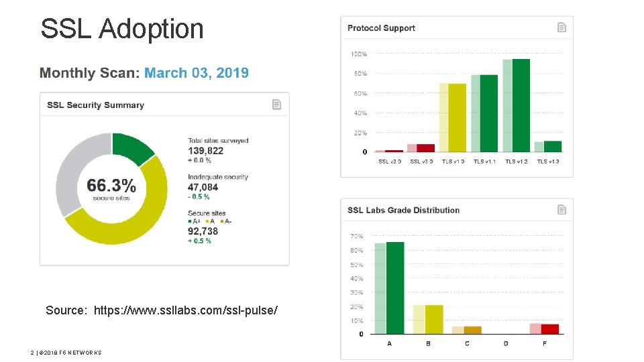Click the grade C orange bar
644x362 pixels.
pyautogui.click(x=472, y=330)
